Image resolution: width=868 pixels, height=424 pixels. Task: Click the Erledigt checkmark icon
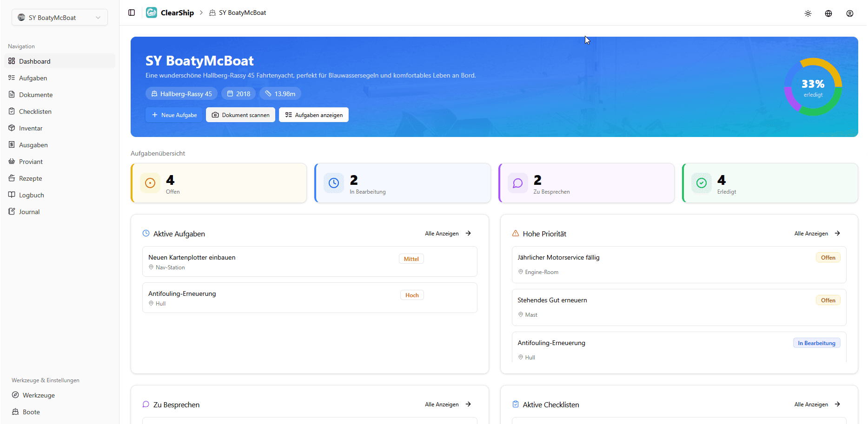(701, 183)
